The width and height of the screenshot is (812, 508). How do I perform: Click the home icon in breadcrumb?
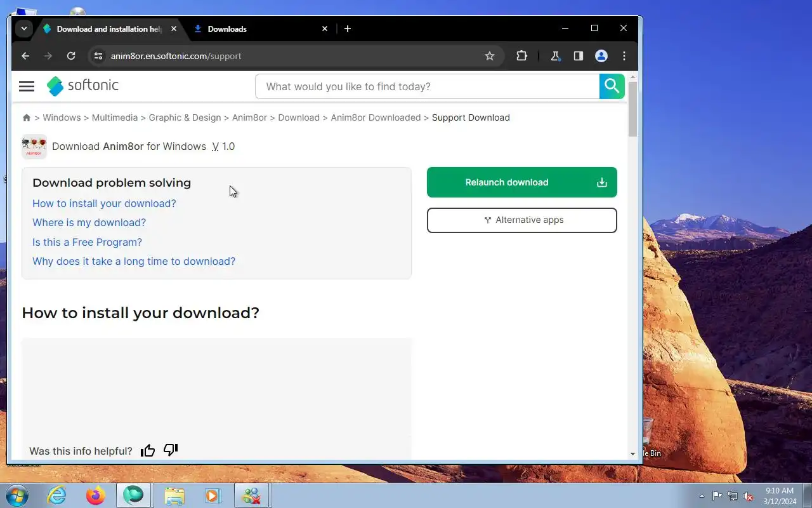pyautogui.click(x=27, y=117)
